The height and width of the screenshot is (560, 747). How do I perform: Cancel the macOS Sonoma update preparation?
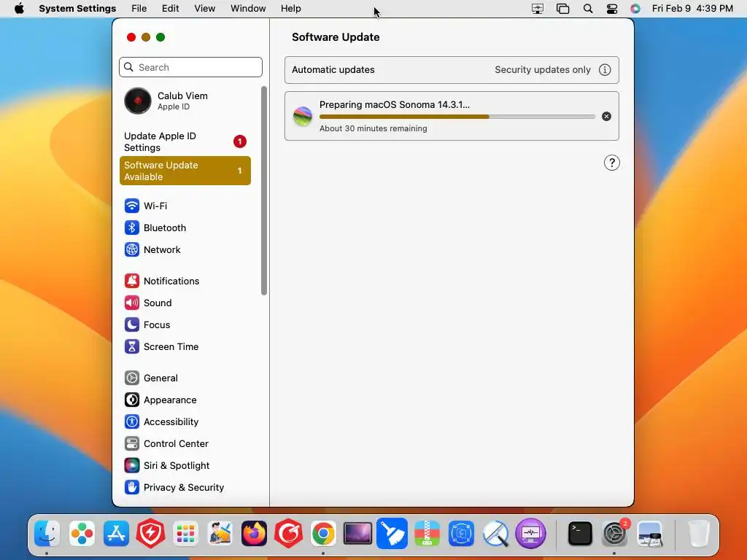tap(606, 117)
